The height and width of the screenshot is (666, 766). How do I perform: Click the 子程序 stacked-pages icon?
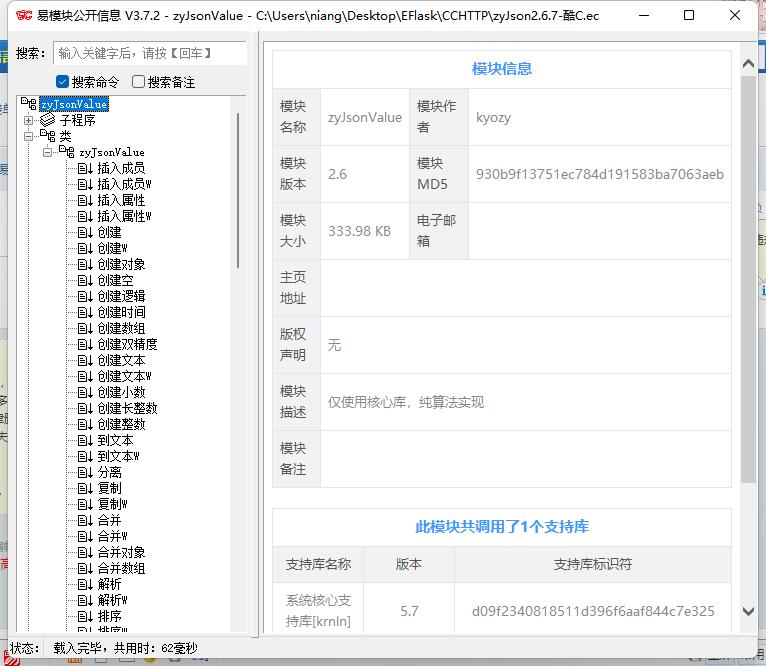pyautogui.click(x=47, y=120)
